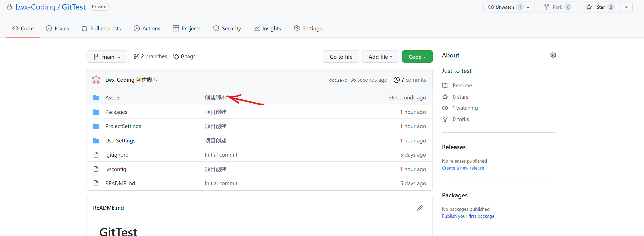
Task: Open the UserSettings folder
Action: pyautogui.click(x=120, y=140)
